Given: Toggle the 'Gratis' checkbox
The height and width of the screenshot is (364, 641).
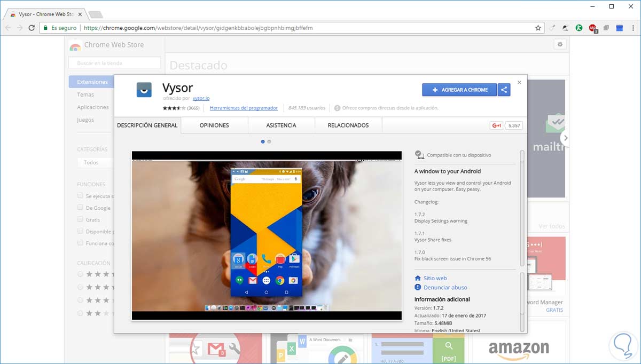Looking at the screenshot, I should coord(80,219).
